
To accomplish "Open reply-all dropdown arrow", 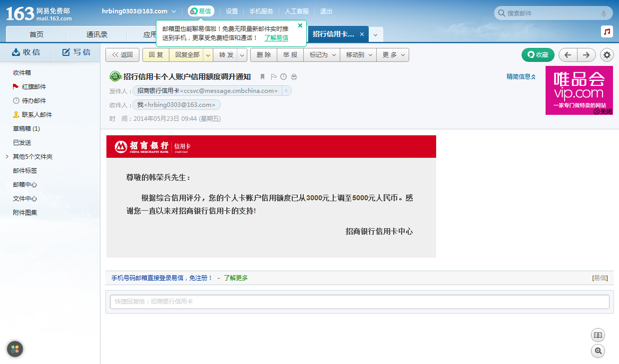I will tap(208, 55).
